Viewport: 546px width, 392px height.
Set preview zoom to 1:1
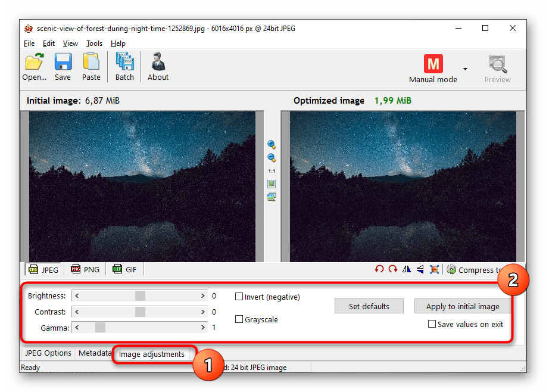[272, 171]
